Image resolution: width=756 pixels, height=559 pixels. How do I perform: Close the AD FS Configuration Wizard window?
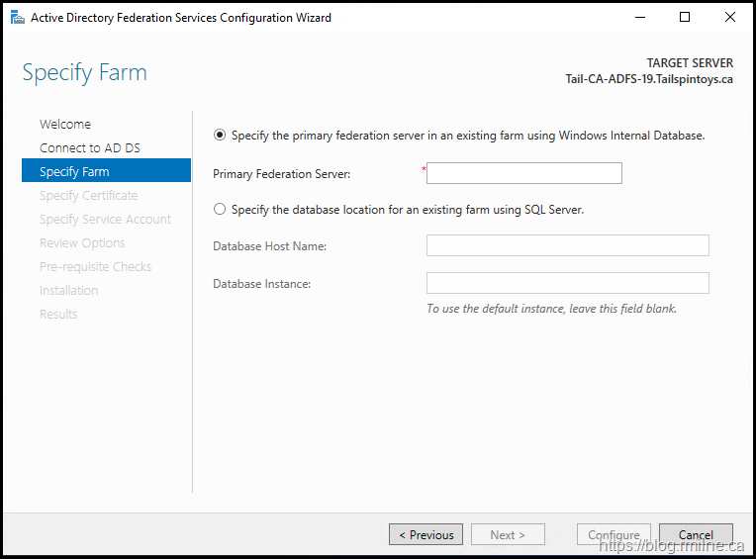click(730, 18)
